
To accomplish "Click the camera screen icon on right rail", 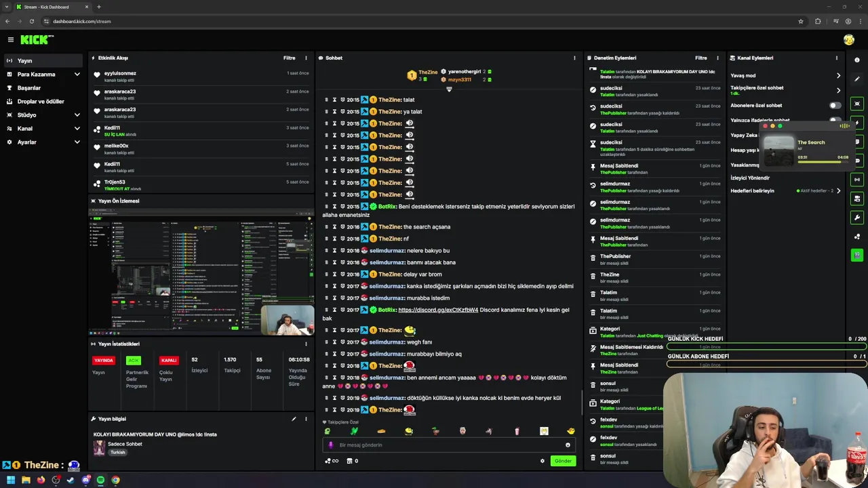I will pos(857,104).
